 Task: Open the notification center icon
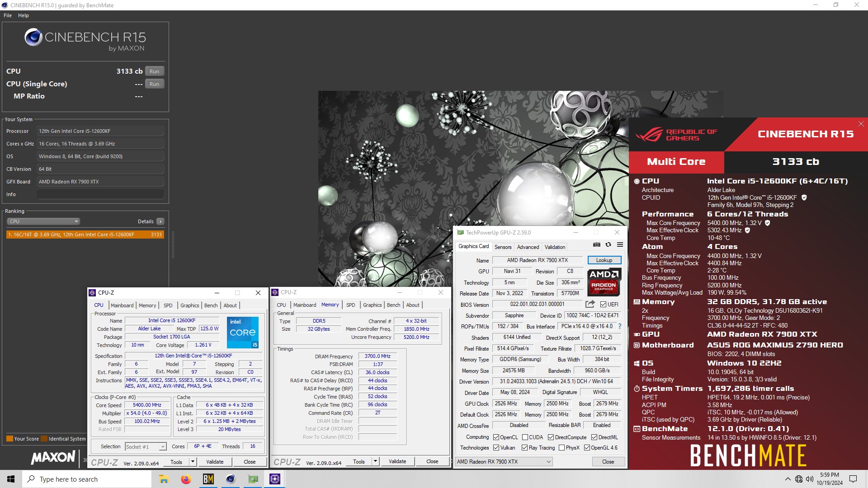[x=853, y=479]
